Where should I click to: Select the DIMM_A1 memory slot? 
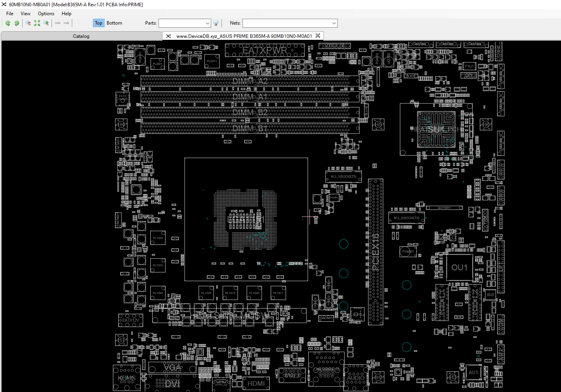[x=250, y=97]
